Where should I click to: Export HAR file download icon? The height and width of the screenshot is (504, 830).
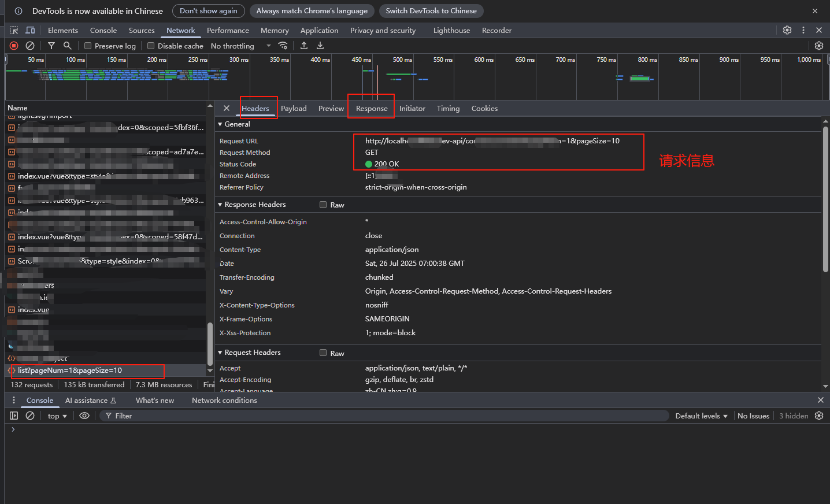point(320,46)
